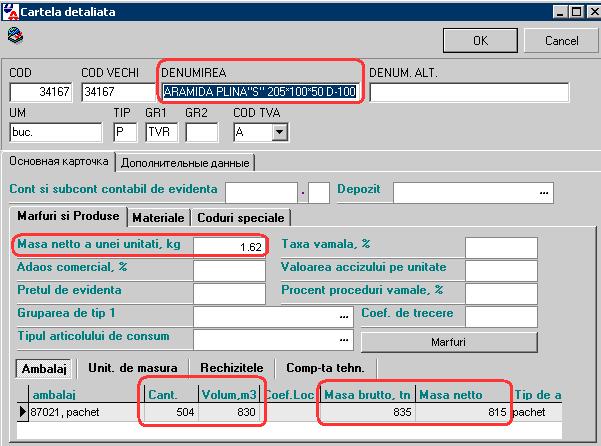Click the Marfuri button
The image size is (601, 446).
449,342
